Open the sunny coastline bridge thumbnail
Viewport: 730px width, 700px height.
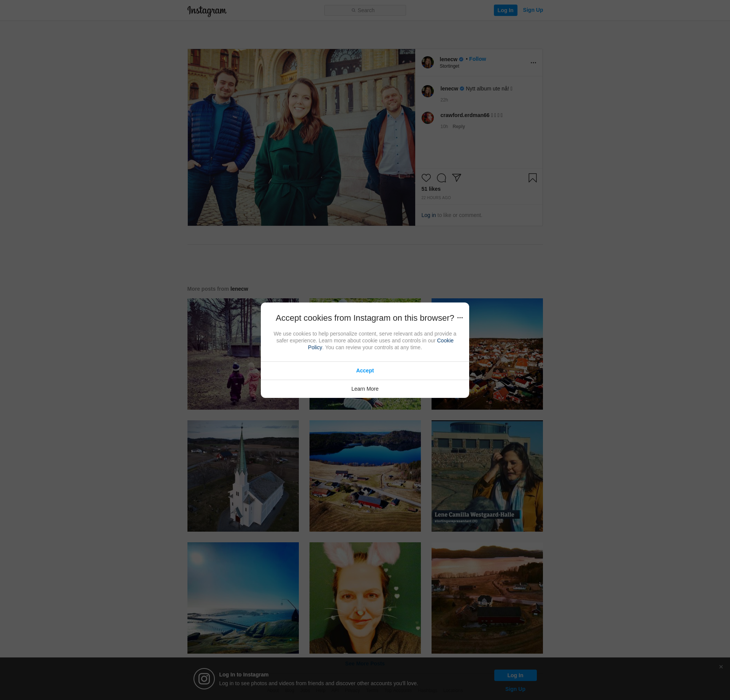click(x=243, y=598)
